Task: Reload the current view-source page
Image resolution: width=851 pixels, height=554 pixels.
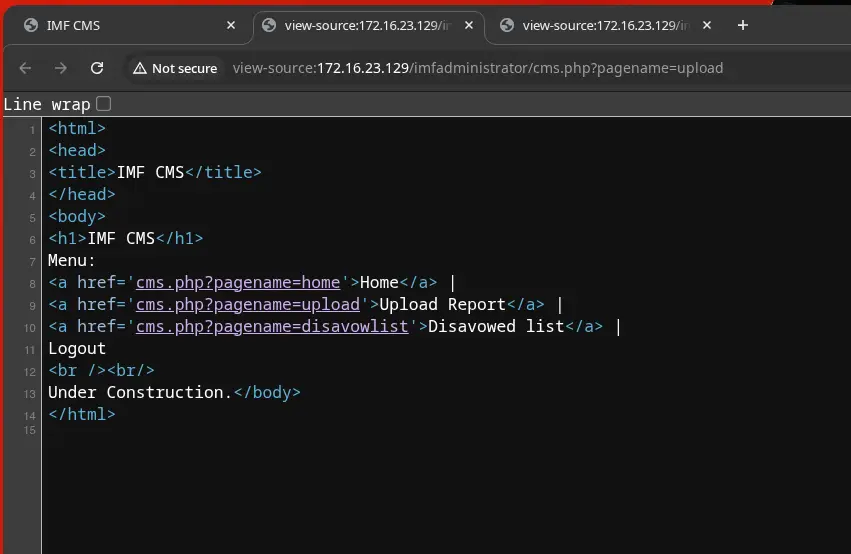Action: tap(97, 68)
